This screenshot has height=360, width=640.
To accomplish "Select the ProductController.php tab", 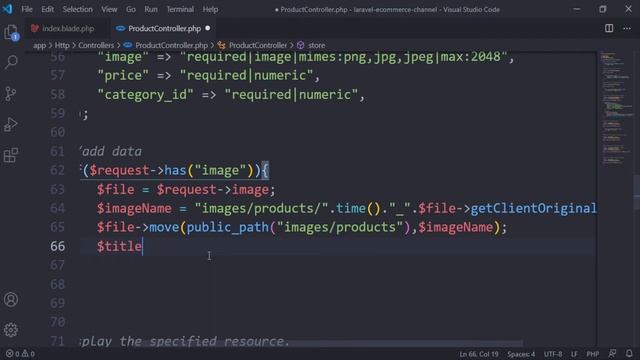I will tap(164, 29).
